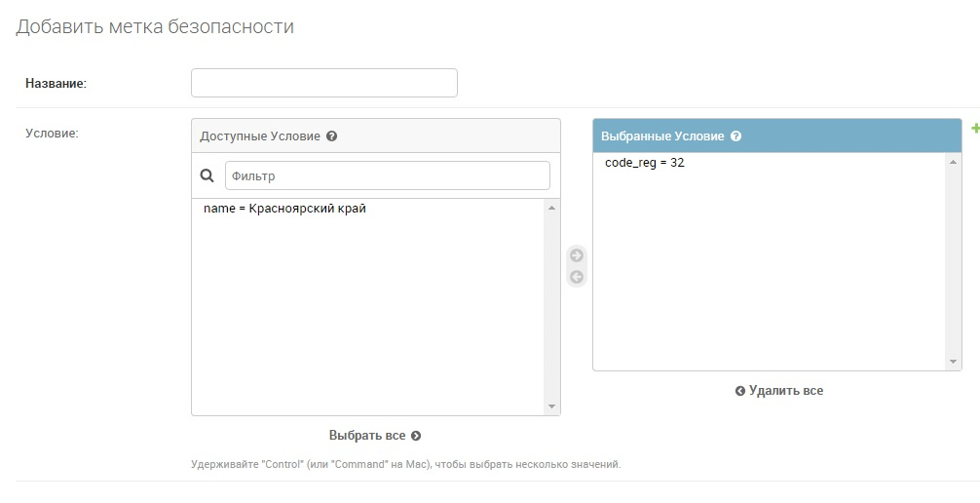
Task: Click the magnifier icon beside Фильтр
Action: coord(207,175)
